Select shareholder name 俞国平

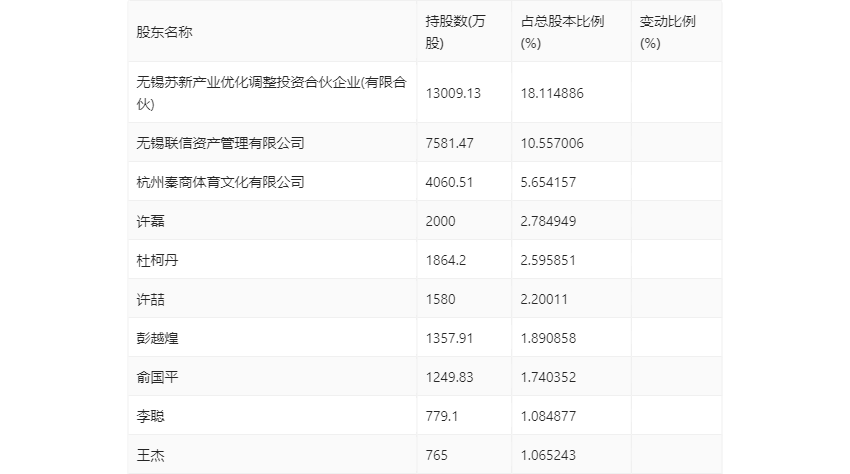pos(157,377)
